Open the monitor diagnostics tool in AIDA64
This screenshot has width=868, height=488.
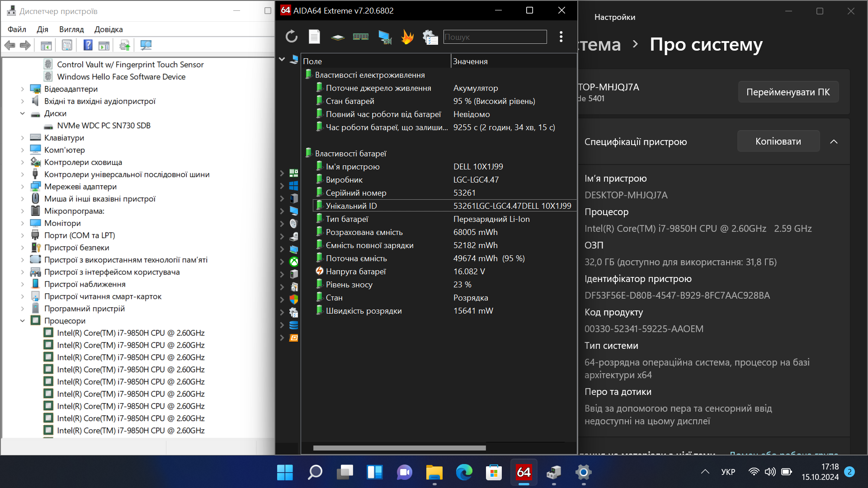pos(385,37)
